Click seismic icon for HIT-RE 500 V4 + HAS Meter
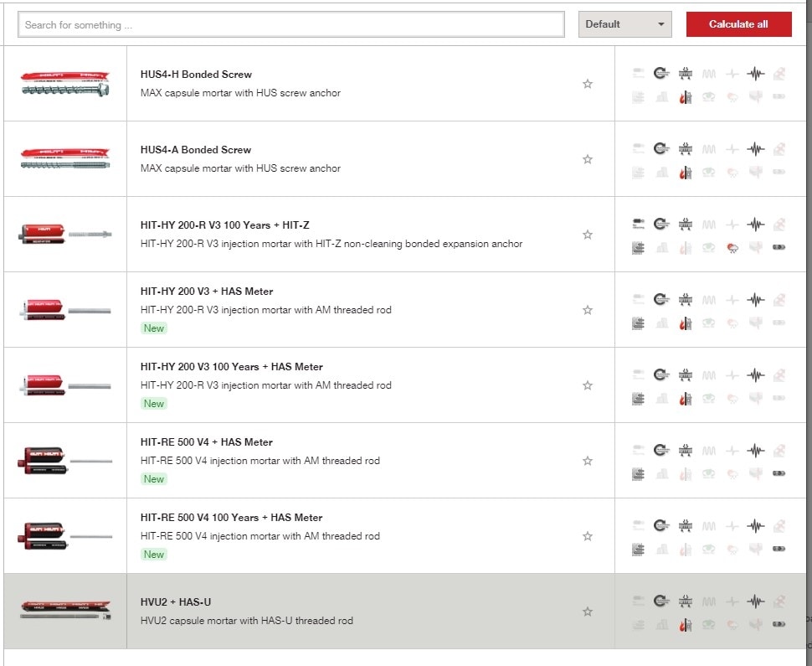812x666 pixels. [x=755, y=451]
